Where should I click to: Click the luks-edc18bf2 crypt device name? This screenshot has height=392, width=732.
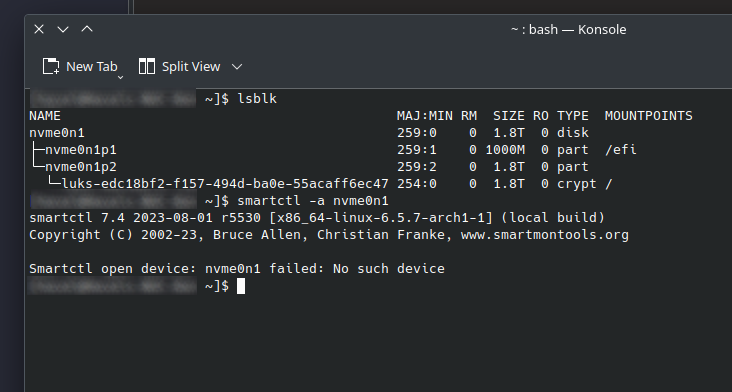tap(225, 184)
